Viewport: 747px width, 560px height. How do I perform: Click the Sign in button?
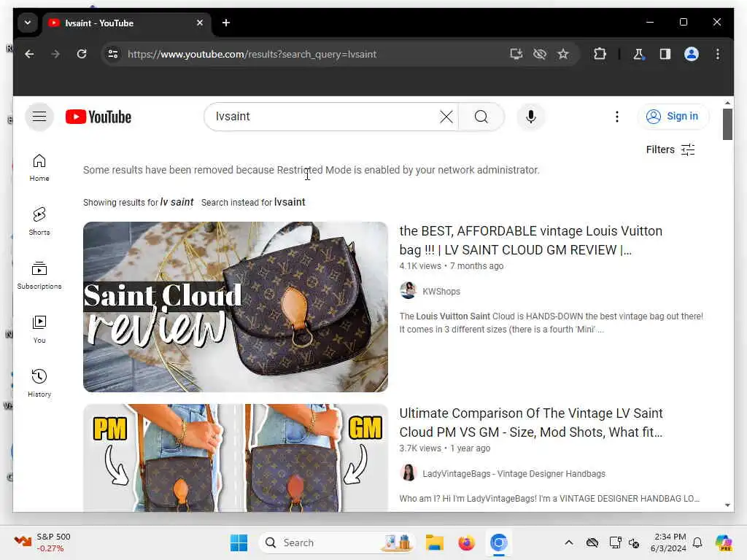673,116
